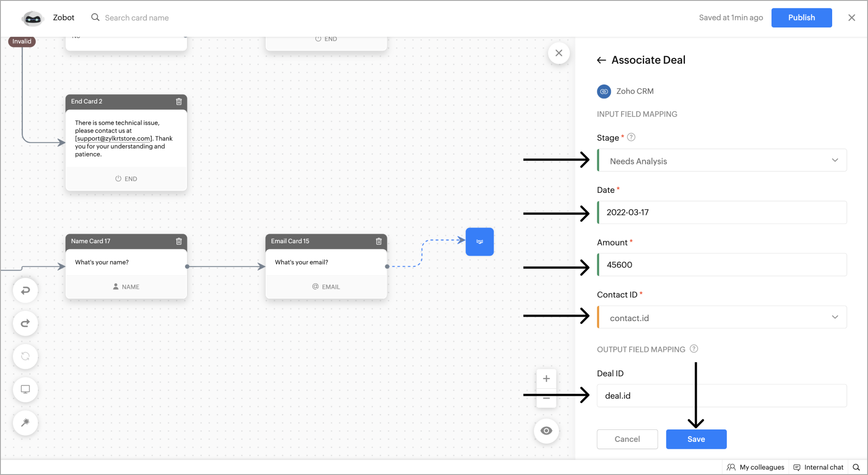Click the help icon next to Output Field Mapping
Image resolution: width=868 pixels, height=475 pixels.
click(x=694, y=349)
